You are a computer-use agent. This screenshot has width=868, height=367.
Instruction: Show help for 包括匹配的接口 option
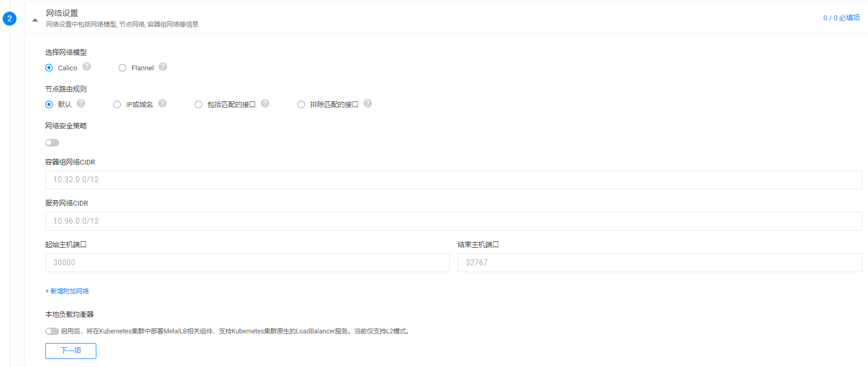[265, 104]
